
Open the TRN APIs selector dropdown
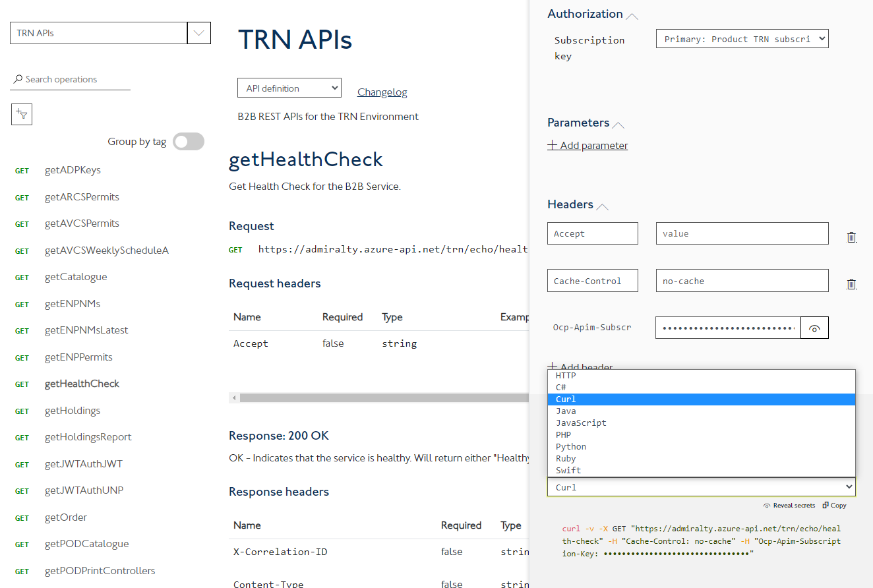tap(198, 33)
